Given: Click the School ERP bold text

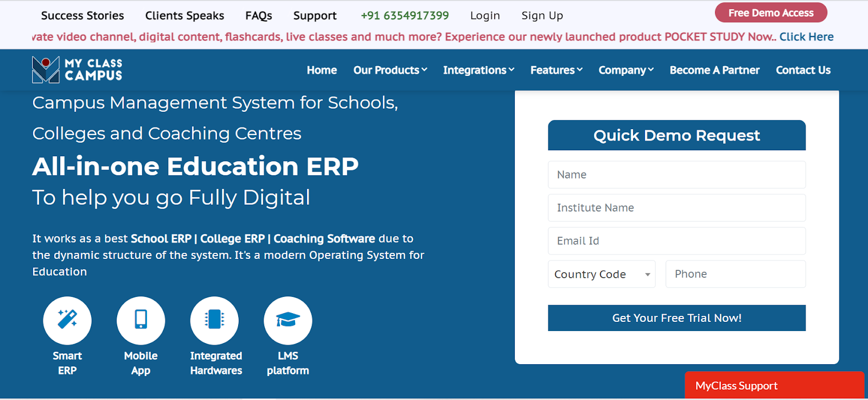Looking at the screenshot, I should click(161, 239).
